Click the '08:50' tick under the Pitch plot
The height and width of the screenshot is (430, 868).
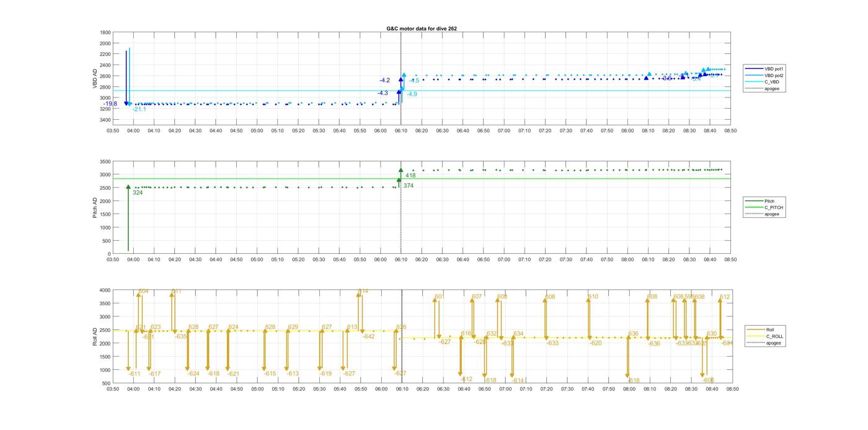731,259
